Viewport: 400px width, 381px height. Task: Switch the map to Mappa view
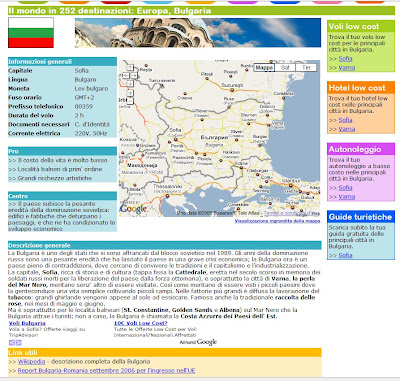click(x=264, y=67)
